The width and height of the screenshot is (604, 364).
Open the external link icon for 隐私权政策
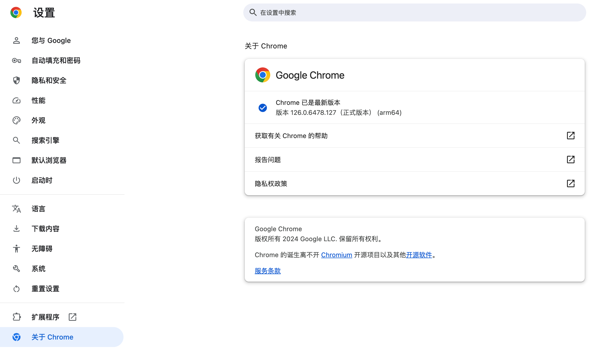pyautogui.click(x=570, y=183)
